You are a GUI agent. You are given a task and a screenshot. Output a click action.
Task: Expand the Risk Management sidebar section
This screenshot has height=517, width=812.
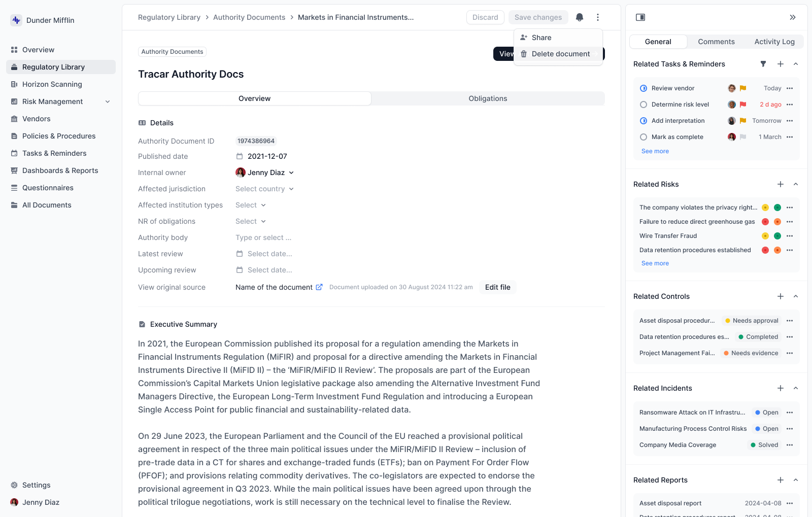click(x=108, y=101)
